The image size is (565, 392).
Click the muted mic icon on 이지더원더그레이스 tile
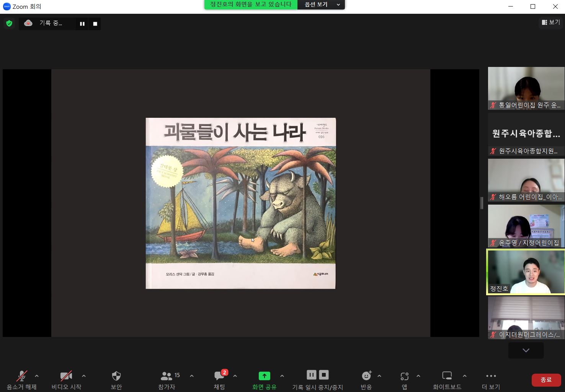pyautogui.click(x=493, y=335)
